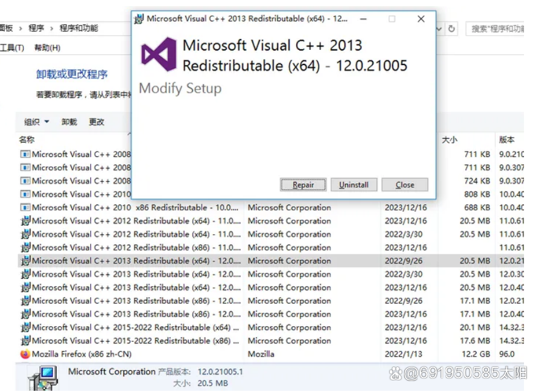This screenshot has height=392, width=538.
Task: Click the 20.1 MB size cell
Action: click(x=475, y=327)
